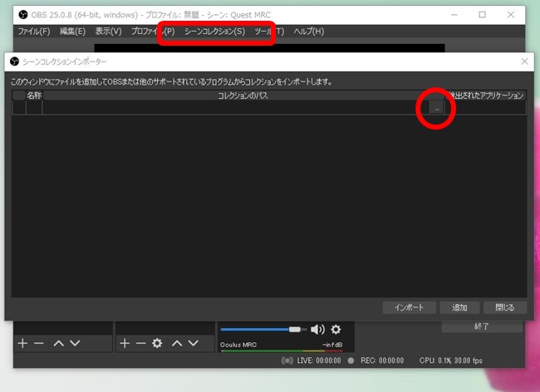Close the scene collection importer dialog
Viewport: 540px width, 392px height.
click(x=524, y=61)
